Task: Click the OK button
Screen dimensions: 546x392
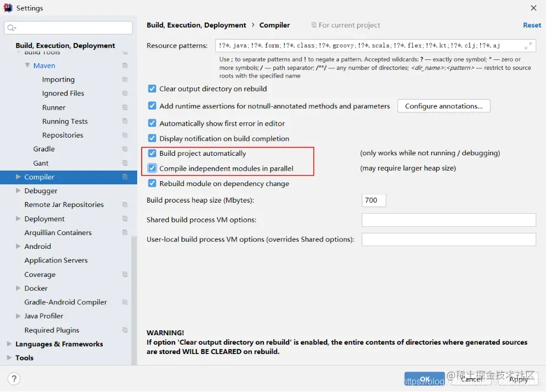Action: tap(424, 379)
